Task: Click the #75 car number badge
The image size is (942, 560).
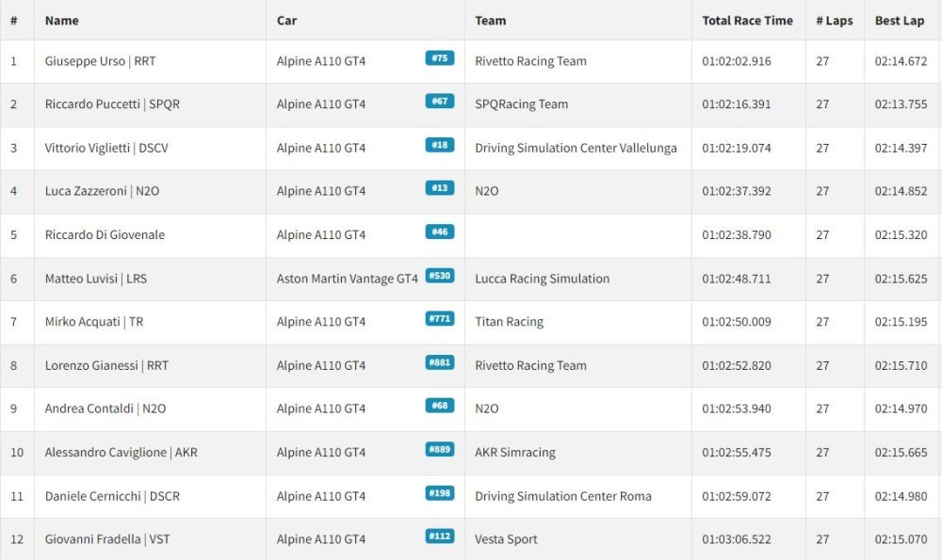Action: pos(439,58)
